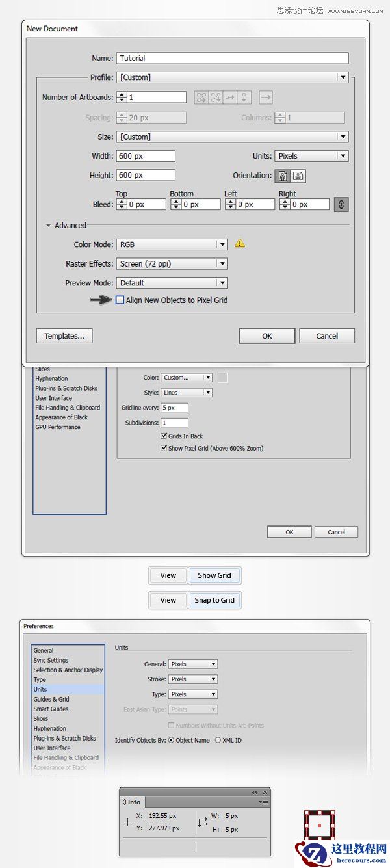Click the right-to-left layout arrow icon
Viewport: 390px width, 868px height.
(x=265, y=98)
